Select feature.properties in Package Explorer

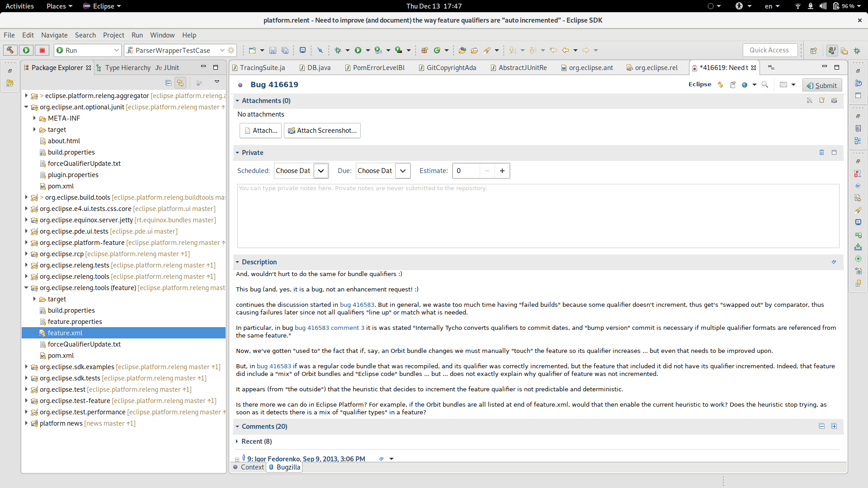75,321
